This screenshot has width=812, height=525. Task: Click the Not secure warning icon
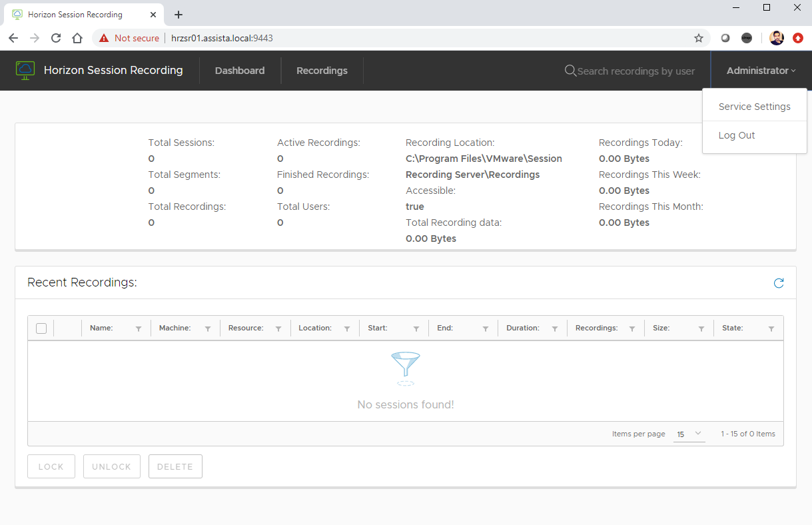103,38
